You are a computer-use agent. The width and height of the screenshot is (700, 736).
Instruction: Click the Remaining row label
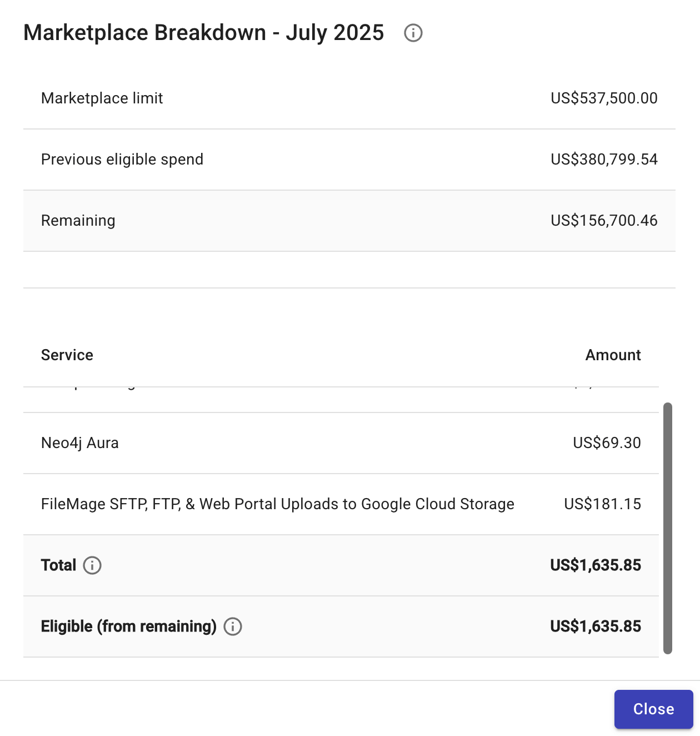pos(78,221)
